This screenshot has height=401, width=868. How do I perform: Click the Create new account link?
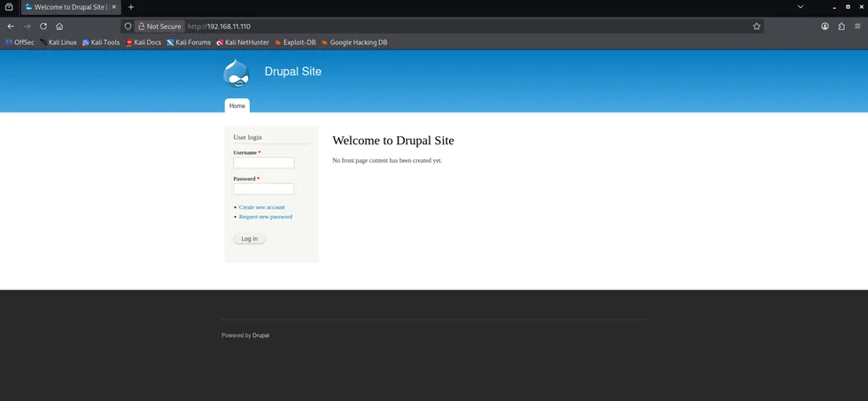262,207
